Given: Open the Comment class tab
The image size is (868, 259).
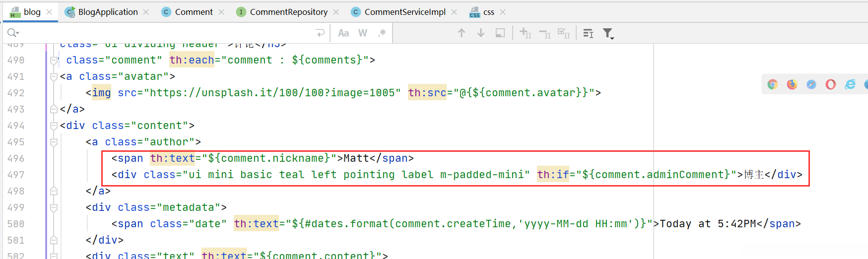Looking at the screenshot, I should tap(194, 12).
